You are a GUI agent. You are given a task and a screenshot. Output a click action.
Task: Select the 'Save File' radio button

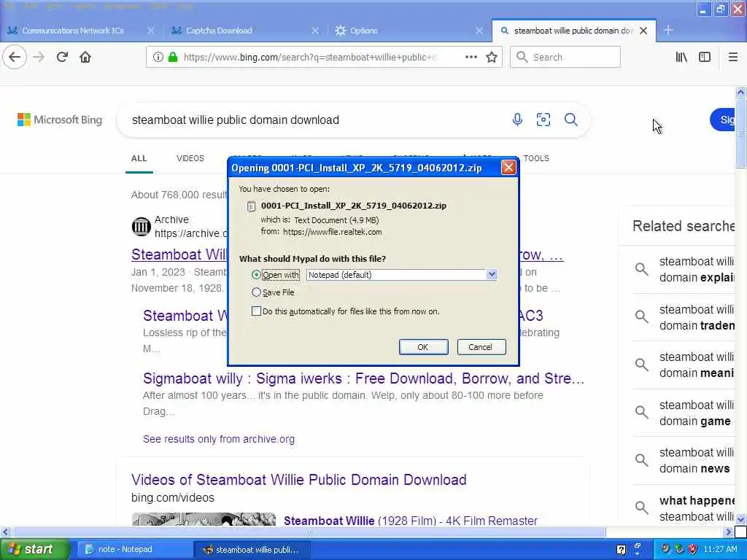[256, 292]
